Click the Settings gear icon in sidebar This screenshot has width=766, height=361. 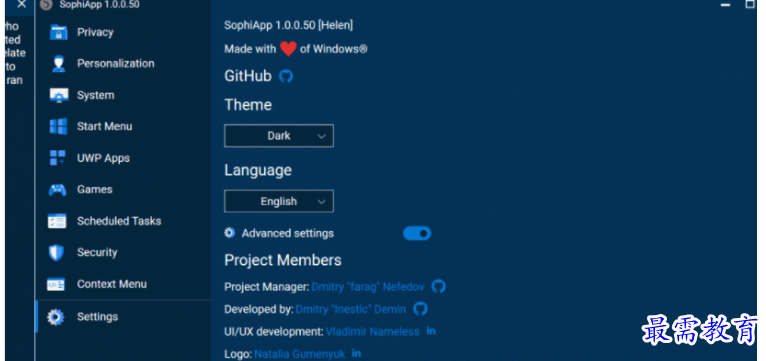(55, 317)
